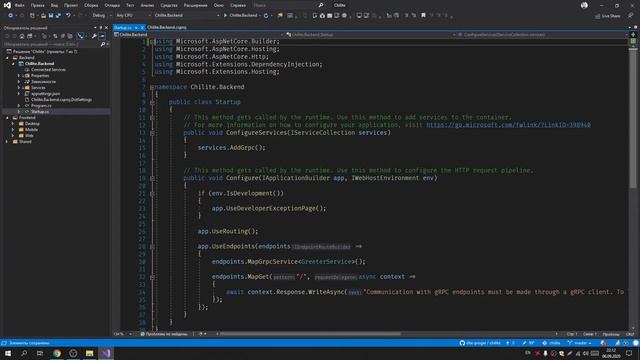
Task: Open the Chilite.Backend startup project dropdown
Action: click(186, 16)
